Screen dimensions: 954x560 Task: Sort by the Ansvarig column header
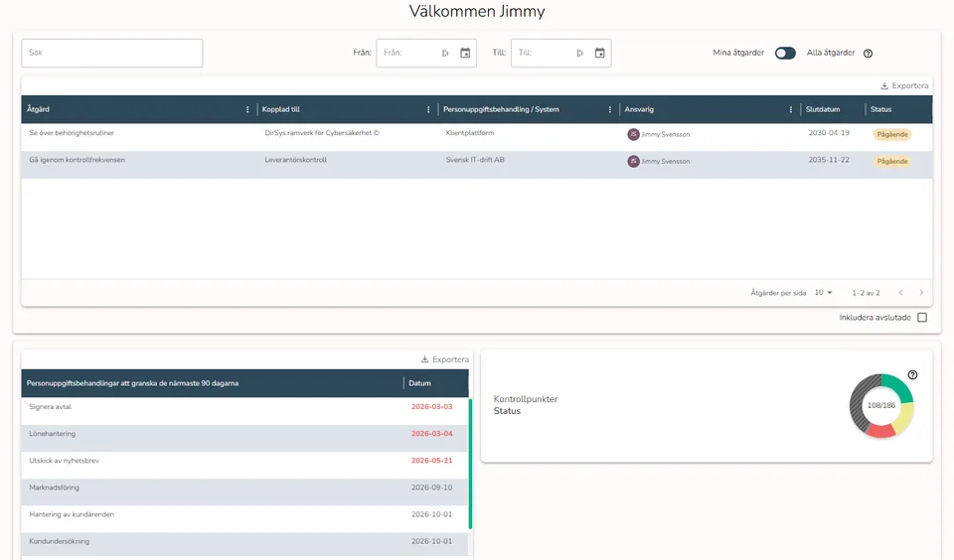pos(639,109)
